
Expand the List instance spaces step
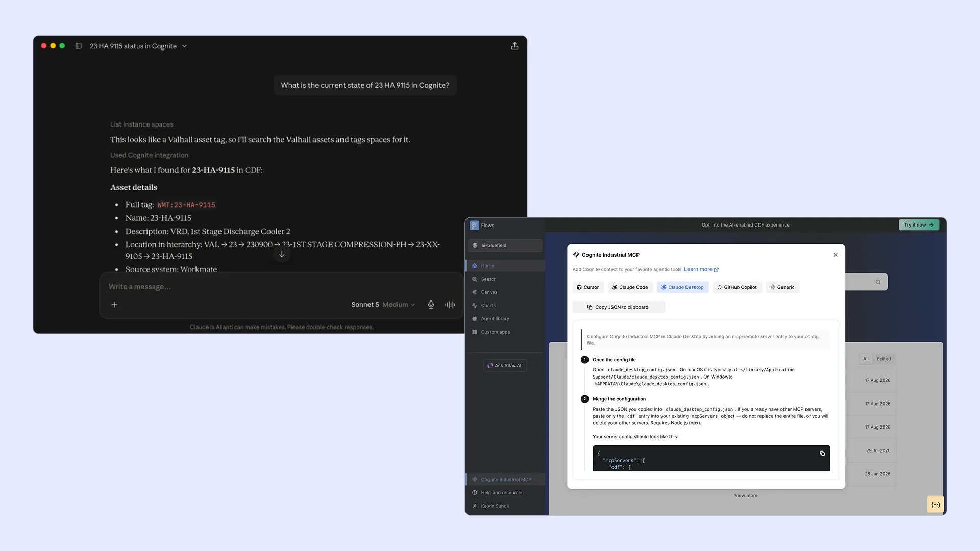141,124
